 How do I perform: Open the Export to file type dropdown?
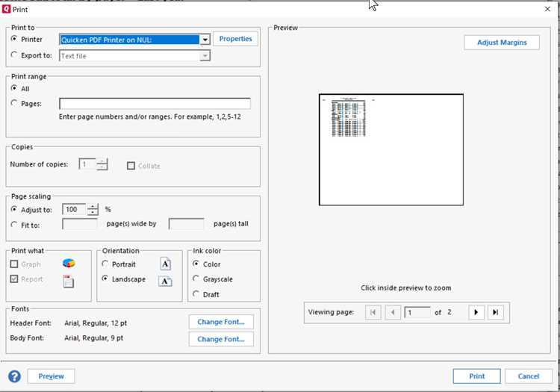pos(205,56)
